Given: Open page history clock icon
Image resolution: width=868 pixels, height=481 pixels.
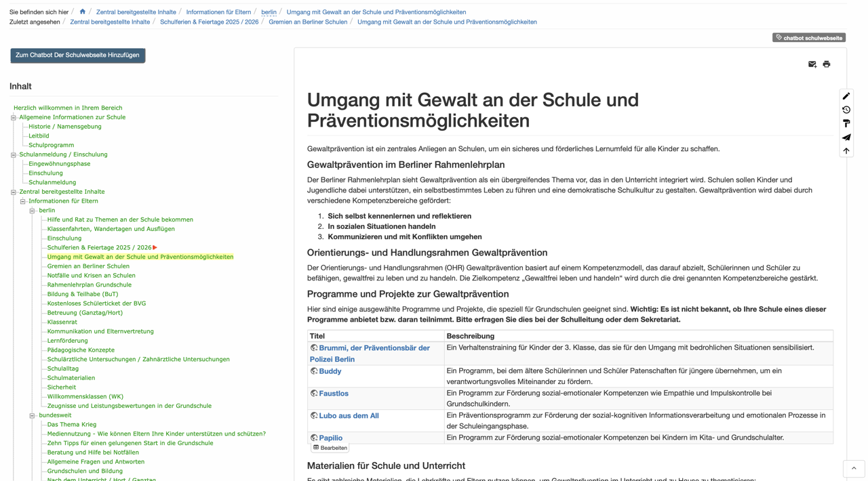Looking at the screenshot, I should pos(846,110).
